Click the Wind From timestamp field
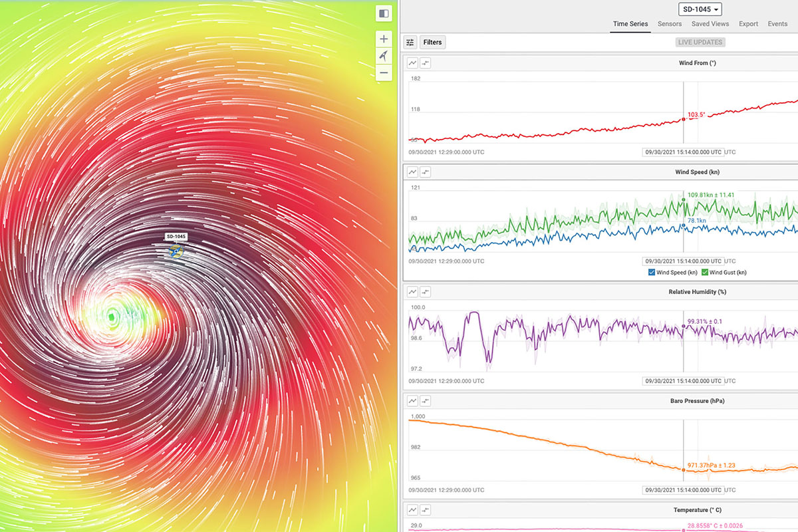This screenshot has height=532, width=798. point(682,152)
